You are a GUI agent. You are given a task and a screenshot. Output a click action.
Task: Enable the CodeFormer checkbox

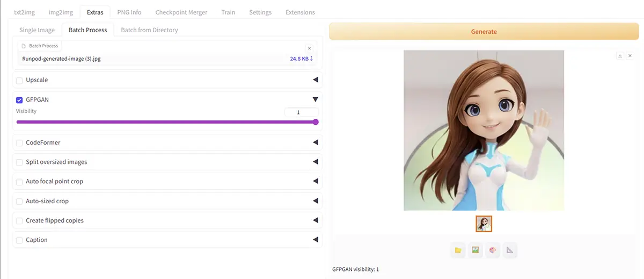click(19, 143)
